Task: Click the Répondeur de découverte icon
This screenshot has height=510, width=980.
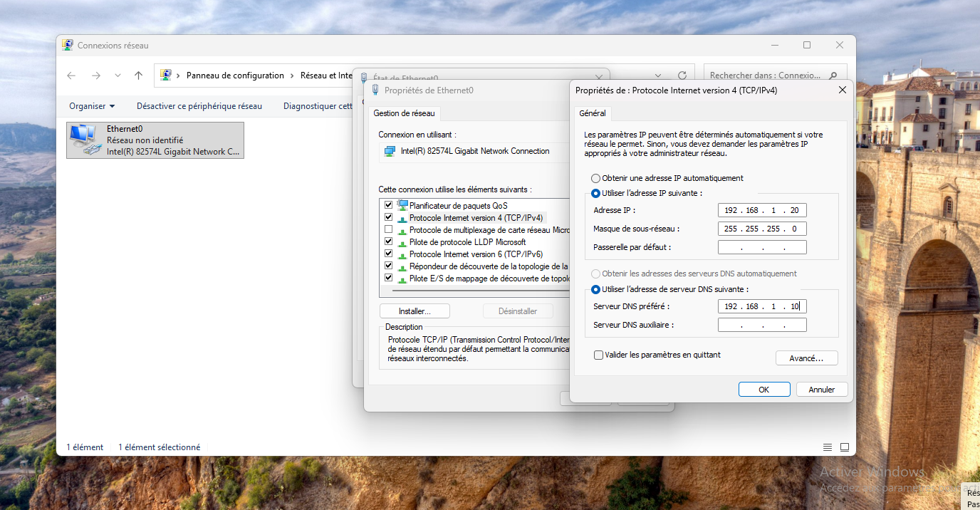Action: pos(402,266)
